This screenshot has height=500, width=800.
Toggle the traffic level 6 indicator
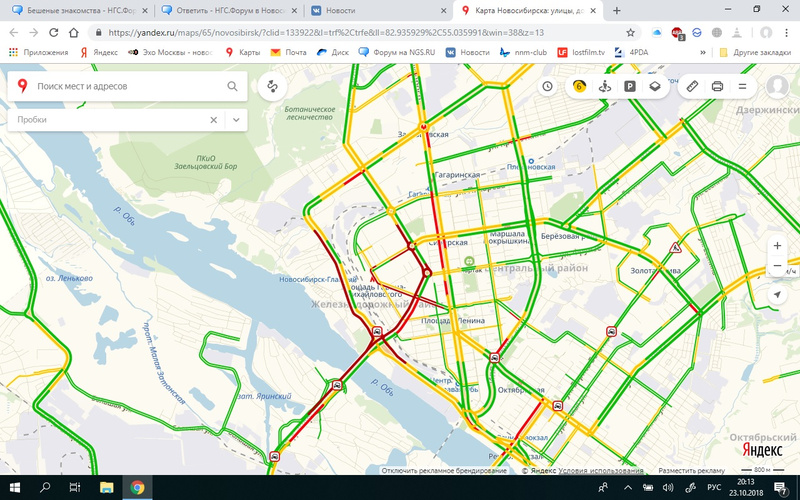pos(579,86)
